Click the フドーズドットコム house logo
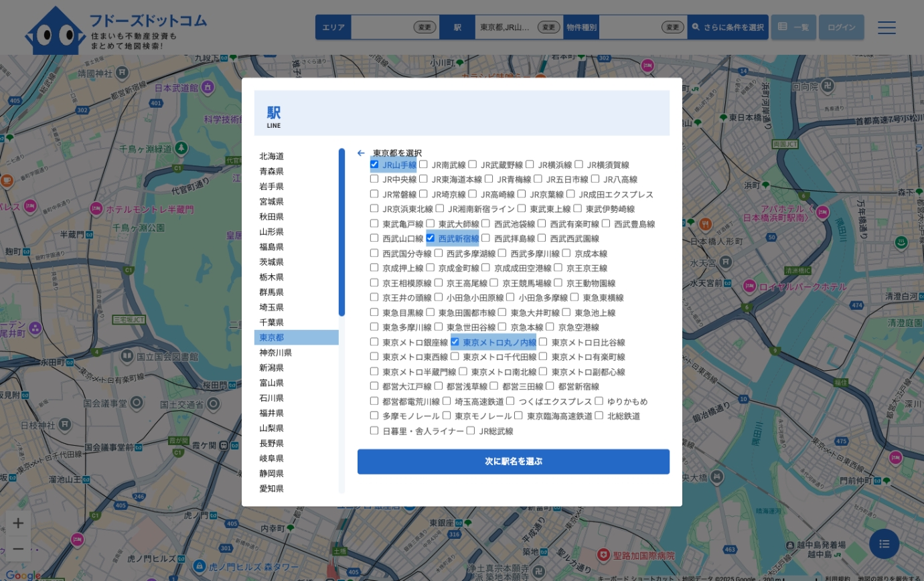Viewport: 924px width, 581px height. (55, 29)
